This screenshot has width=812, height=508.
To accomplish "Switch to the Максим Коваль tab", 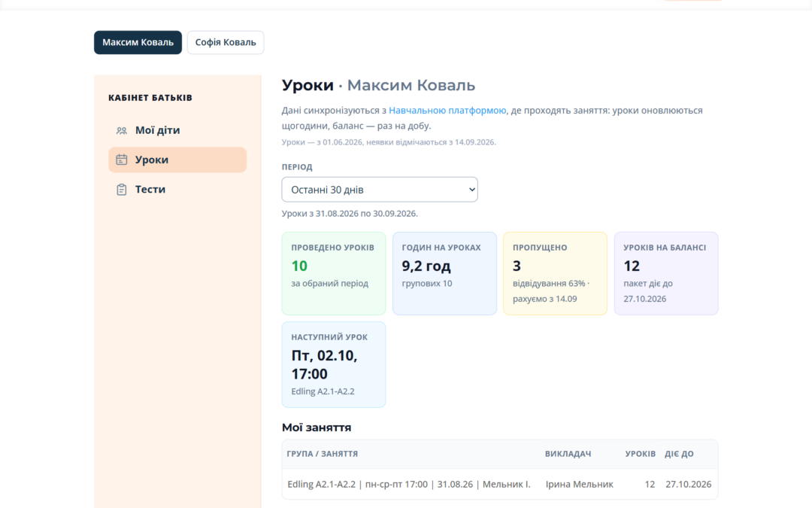I will 138,42.
